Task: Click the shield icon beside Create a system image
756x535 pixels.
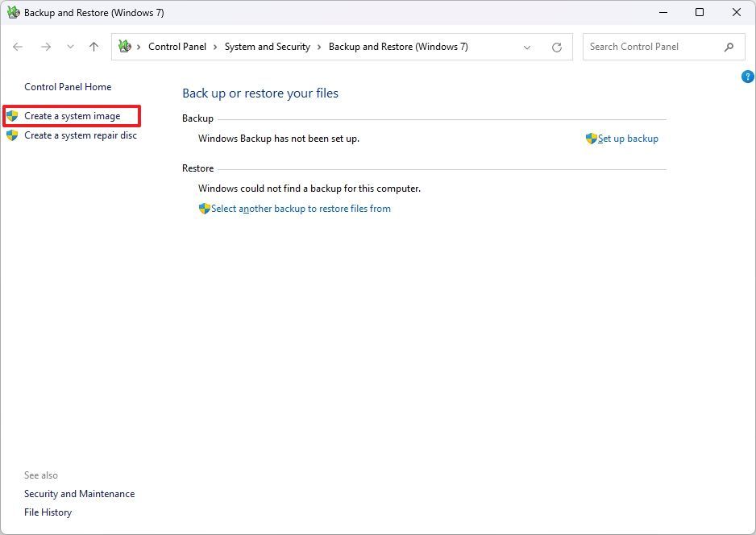Action: pos(12,116)
